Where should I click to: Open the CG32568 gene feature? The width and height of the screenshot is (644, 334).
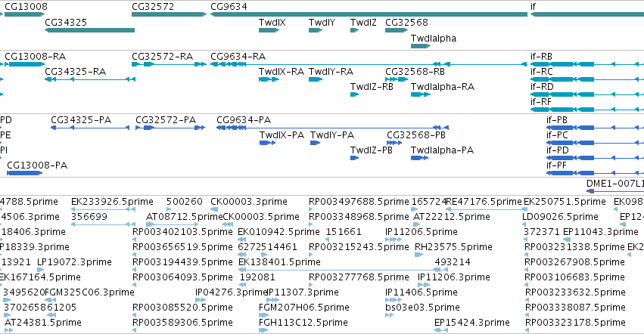pyautogui.click(x=397, y=30)
